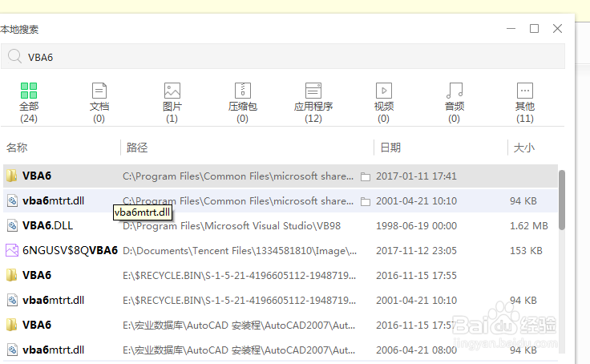This screenshot has width=590, height=364.
Task: Click dll icon of the 2006-04-21 vba6mtrt.dll in AutoCAD2007
Action: (12, 350)
